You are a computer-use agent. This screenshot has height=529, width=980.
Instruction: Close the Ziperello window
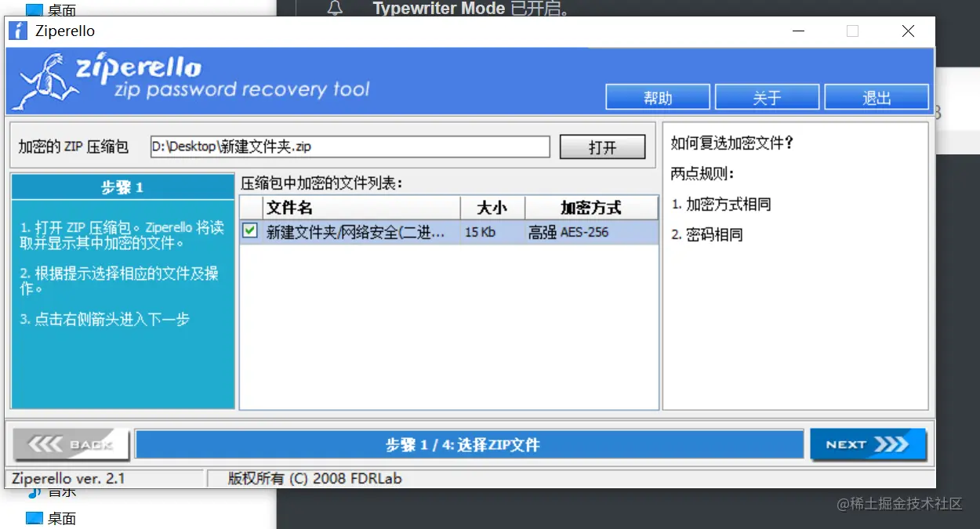point(908,31)
